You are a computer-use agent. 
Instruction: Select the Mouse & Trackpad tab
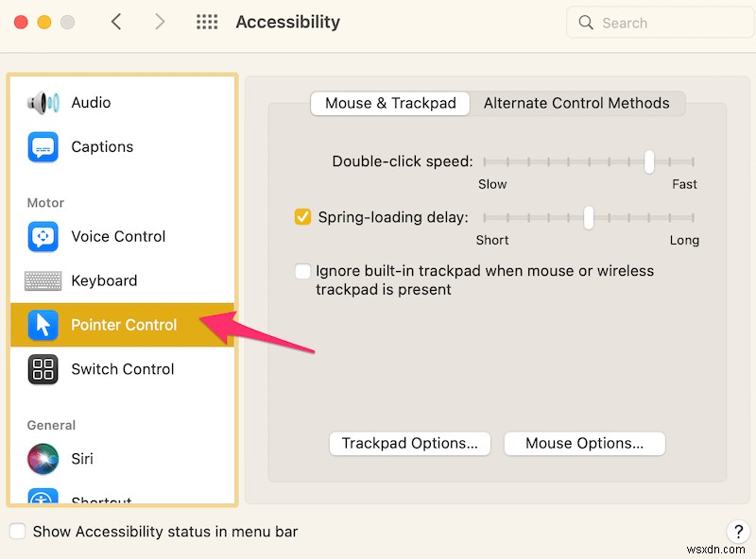pyautogui.click(x=389, y=103)
